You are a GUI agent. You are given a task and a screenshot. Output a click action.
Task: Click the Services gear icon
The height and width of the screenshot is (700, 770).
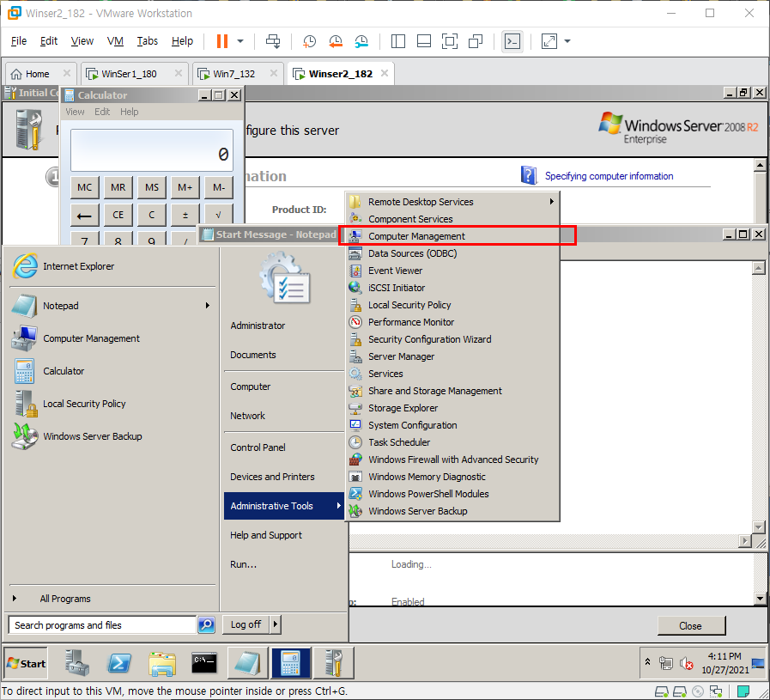(x=355, y=374)
